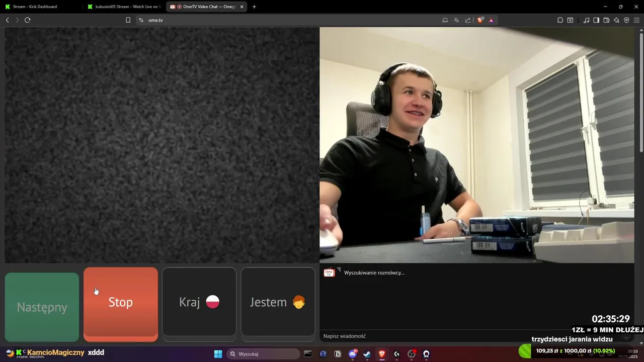Viewport: 644px width, 362px height.
Task: Click the red Stop button
Action: tap(121, 304)
